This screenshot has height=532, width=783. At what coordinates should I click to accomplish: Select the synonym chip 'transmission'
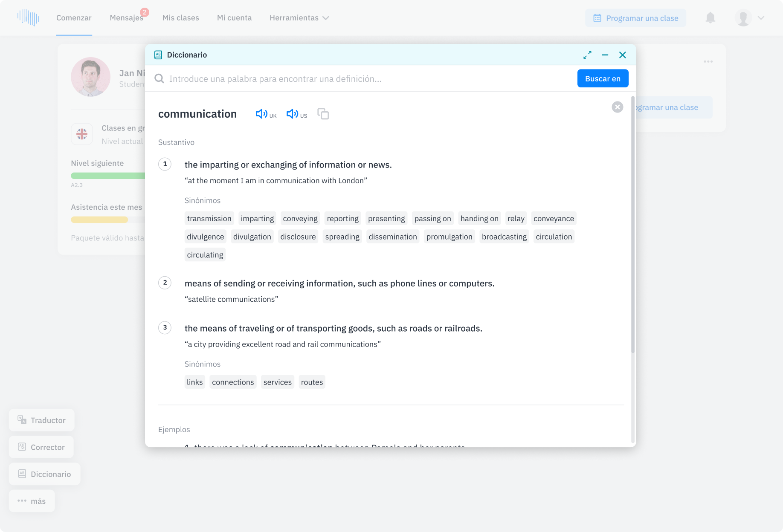tap(209, 219)
